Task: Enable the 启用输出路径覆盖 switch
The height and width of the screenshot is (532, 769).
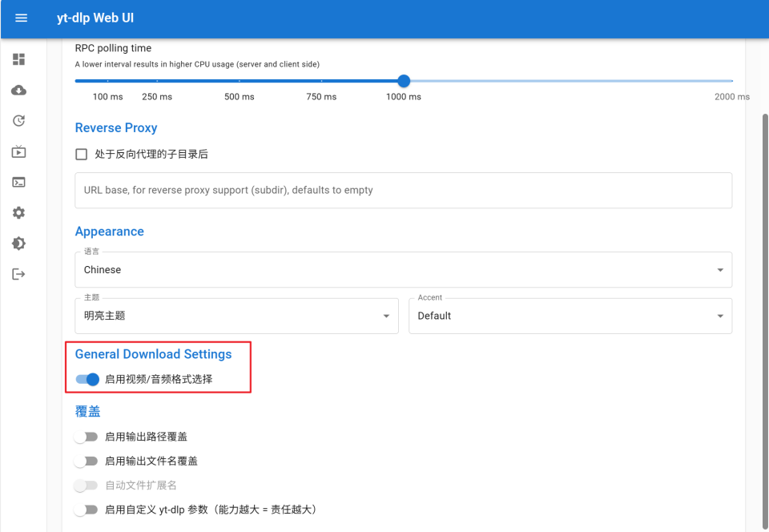Action: [x=86, y=437]
